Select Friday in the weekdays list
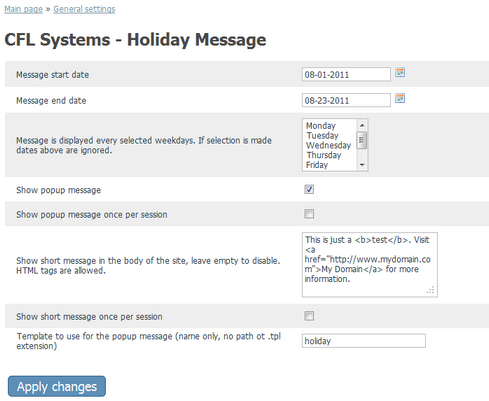 tap(317, 165)
